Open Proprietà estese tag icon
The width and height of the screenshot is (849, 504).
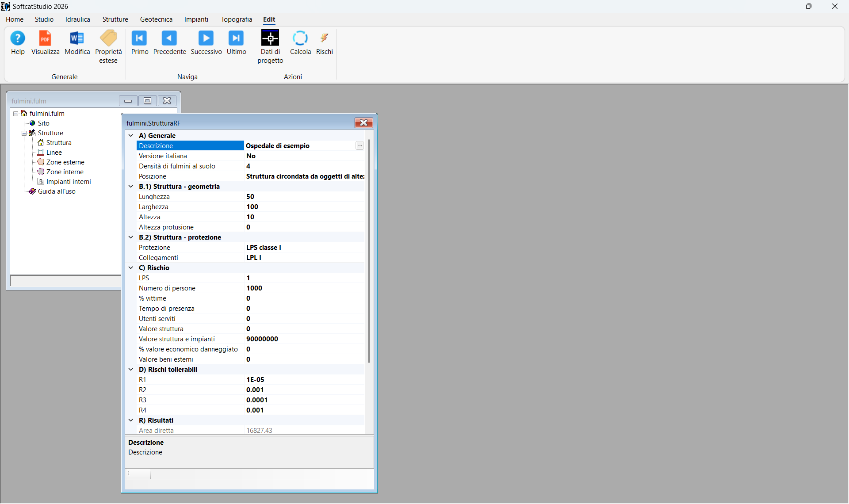tap(108, 47)
